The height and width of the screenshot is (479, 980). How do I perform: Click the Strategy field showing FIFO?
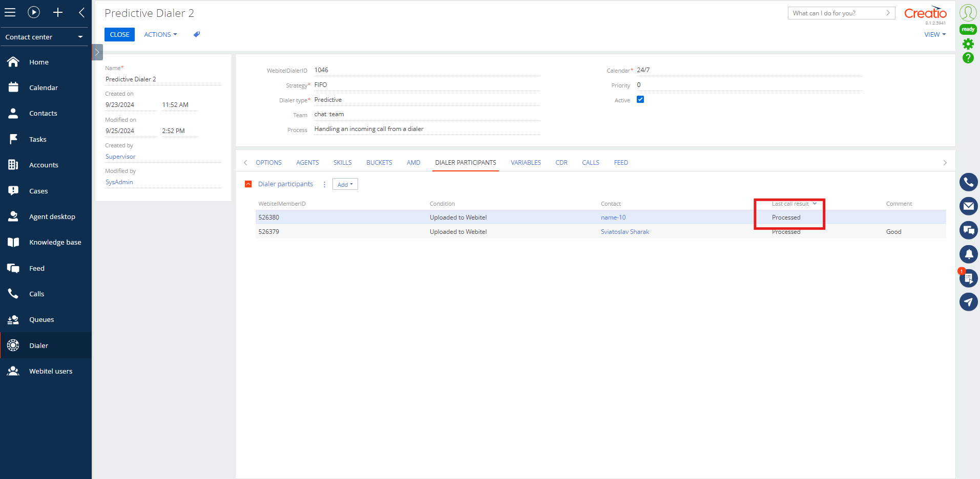(x=427, y=85)
